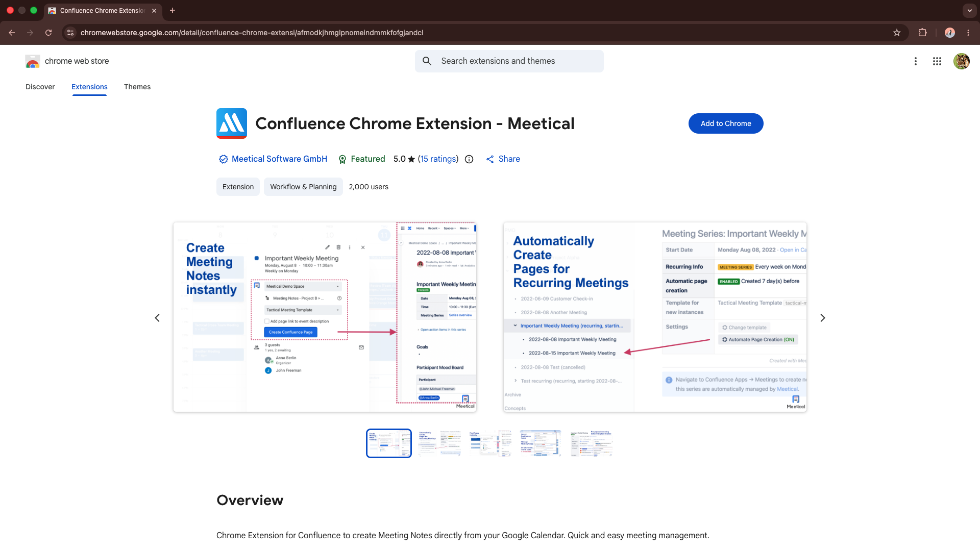The width and height of the screenshot is (980, 551).
Task: Select the fifth carousel thumbnail
Action: click(591, 443)
